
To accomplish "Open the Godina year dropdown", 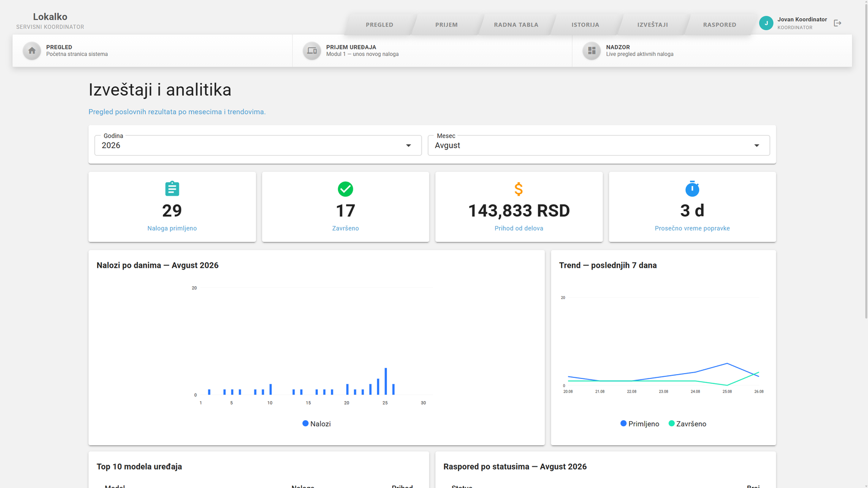I will 258,145.
